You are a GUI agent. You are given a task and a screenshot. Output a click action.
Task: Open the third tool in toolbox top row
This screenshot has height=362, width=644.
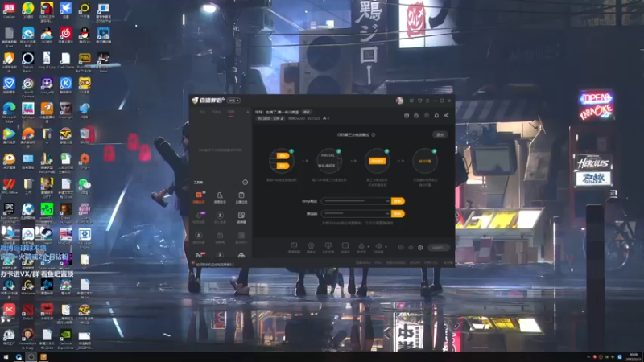pyautogui.click(x=241, y=197)
